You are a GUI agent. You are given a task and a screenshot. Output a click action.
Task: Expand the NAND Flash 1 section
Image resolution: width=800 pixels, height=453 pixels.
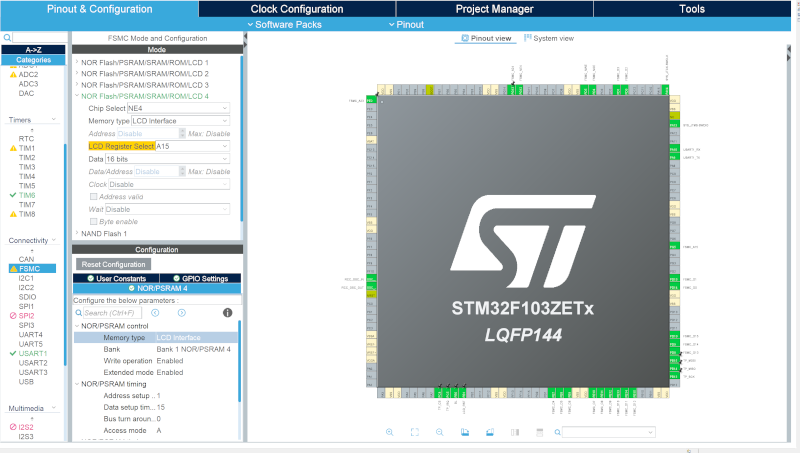[x=77, y=233]
